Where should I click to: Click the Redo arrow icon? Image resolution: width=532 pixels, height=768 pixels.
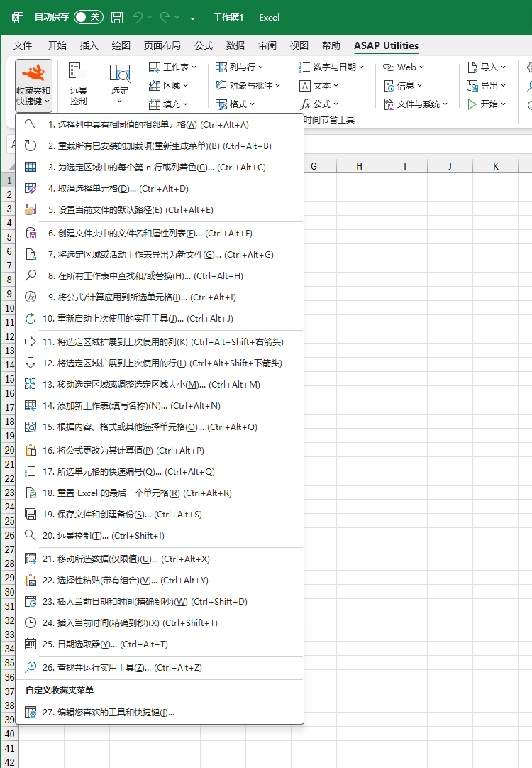[x=165, y=18]
